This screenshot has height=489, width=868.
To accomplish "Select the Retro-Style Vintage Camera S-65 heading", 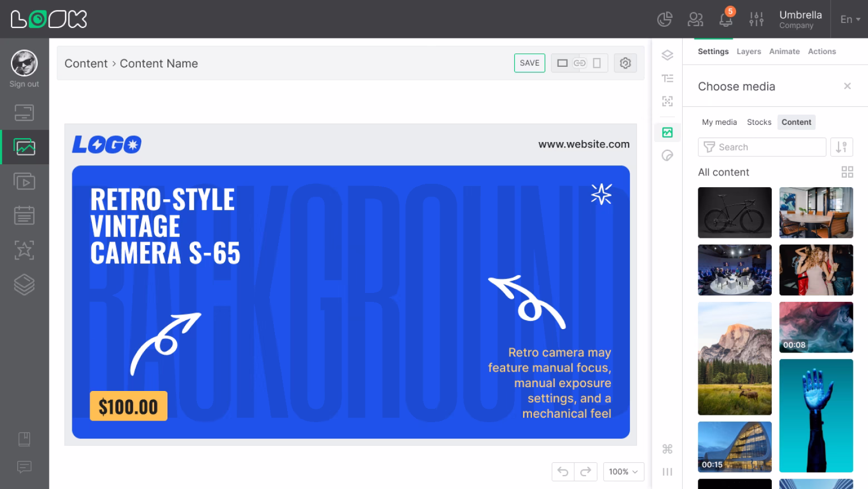I will click(x=165, y=226).
